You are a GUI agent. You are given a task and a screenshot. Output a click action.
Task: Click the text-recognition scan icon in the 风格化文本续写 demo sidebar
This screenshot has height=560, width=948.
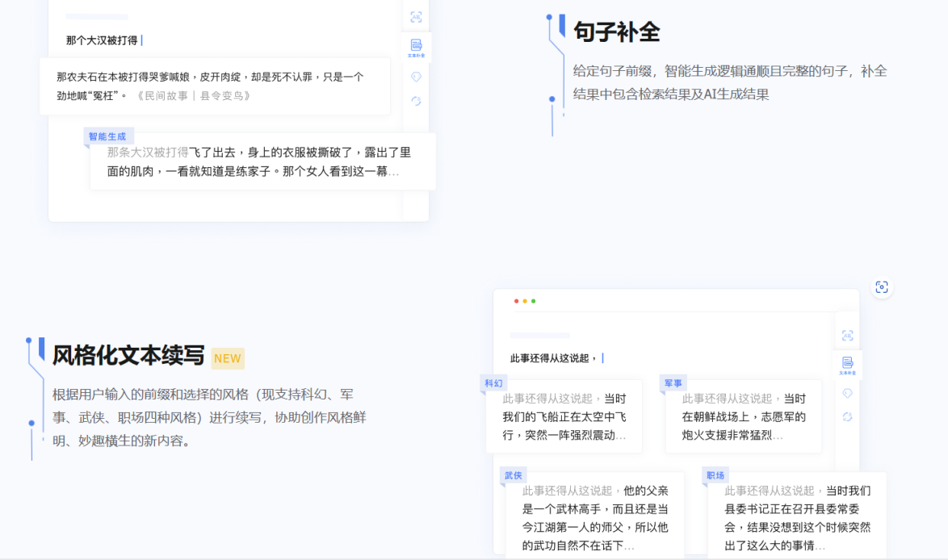[847, 336]
